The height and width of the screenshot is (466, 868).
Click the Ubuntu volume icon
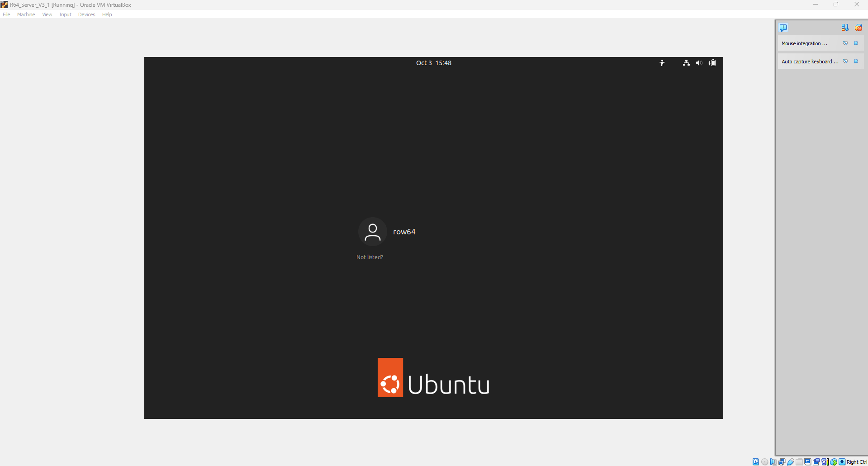tap(699, 63)
